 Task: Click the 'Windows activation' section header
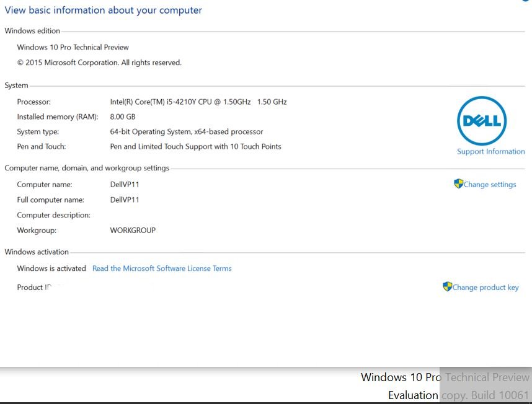point(37,252)
